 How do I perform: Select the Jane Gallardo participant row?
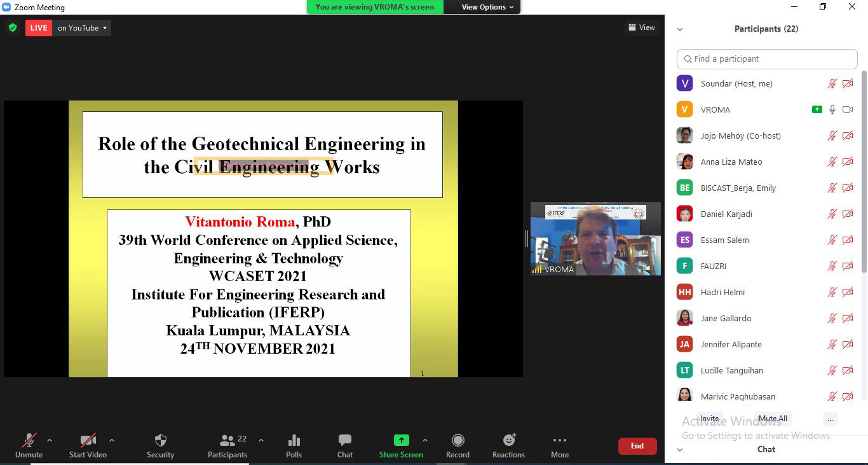click(765, 318)
